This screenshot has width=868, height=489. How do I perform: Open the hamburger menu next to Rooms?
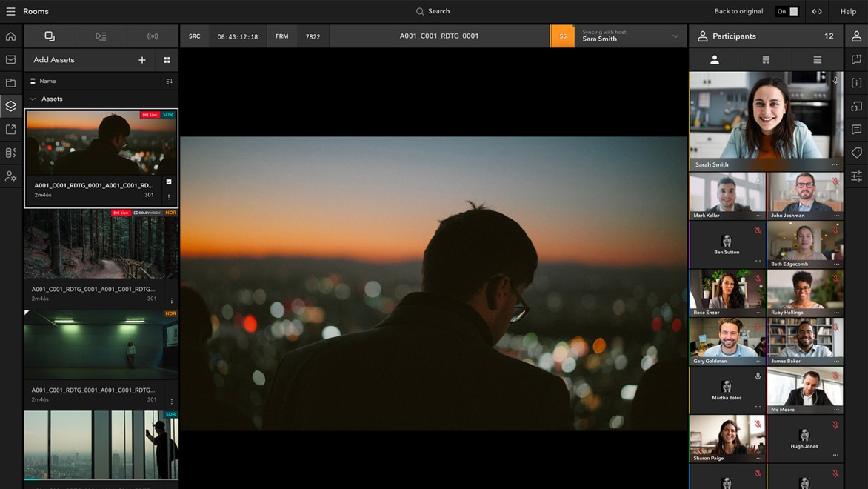10,11
